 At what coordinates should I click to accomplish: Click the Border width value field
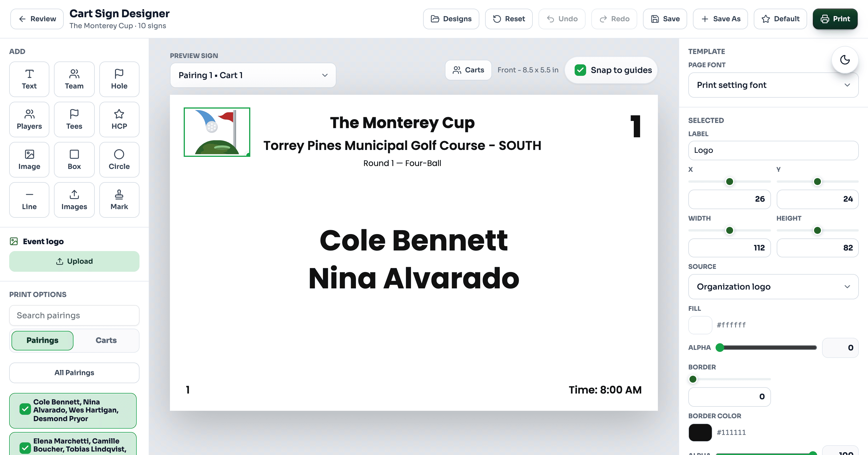tap(729, 397)
